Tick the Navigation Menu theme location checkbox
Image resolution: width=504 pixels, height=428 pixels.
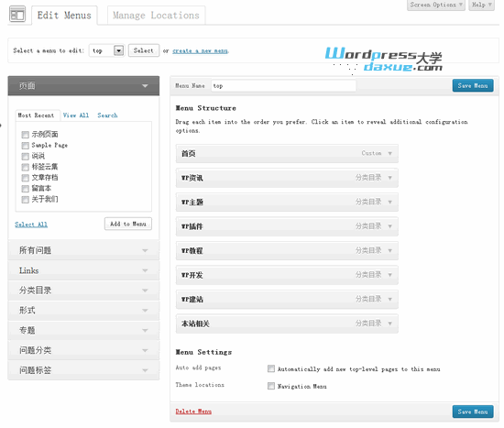271,386
